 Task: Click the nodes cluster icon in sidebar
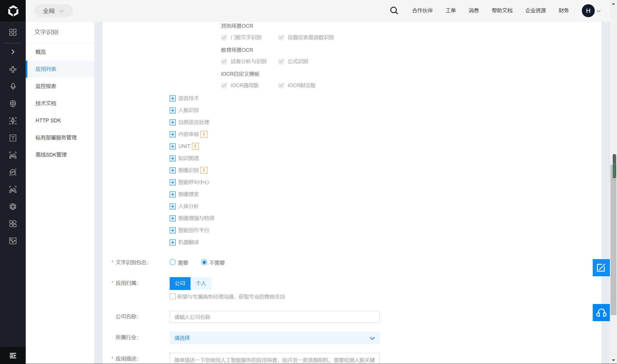[13, 69]
